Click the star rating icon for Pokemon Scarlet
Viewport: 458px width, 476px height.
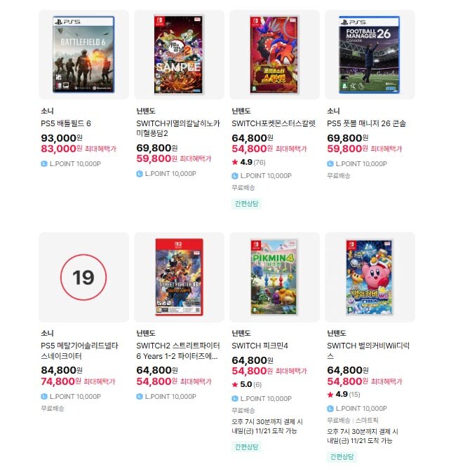tap(235, 163)
